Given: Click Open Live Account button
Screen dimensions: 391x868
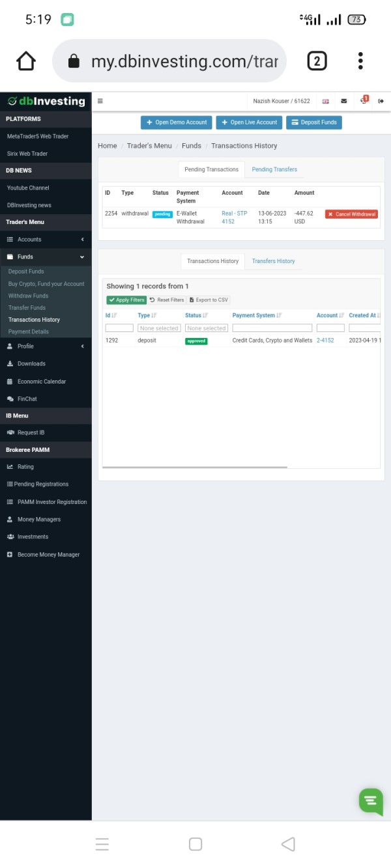Looking at the screenshot, I should point(250,122).
